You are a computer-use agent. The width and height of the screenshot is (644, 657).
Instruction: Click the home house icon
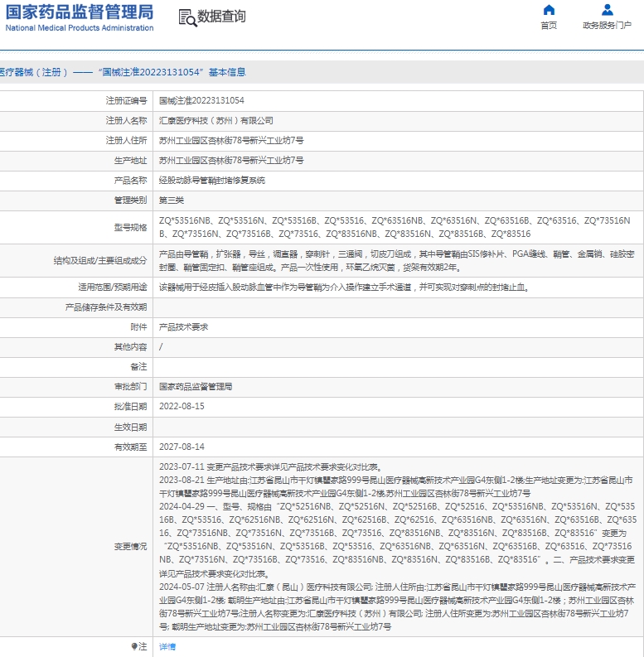pos(549,10)
